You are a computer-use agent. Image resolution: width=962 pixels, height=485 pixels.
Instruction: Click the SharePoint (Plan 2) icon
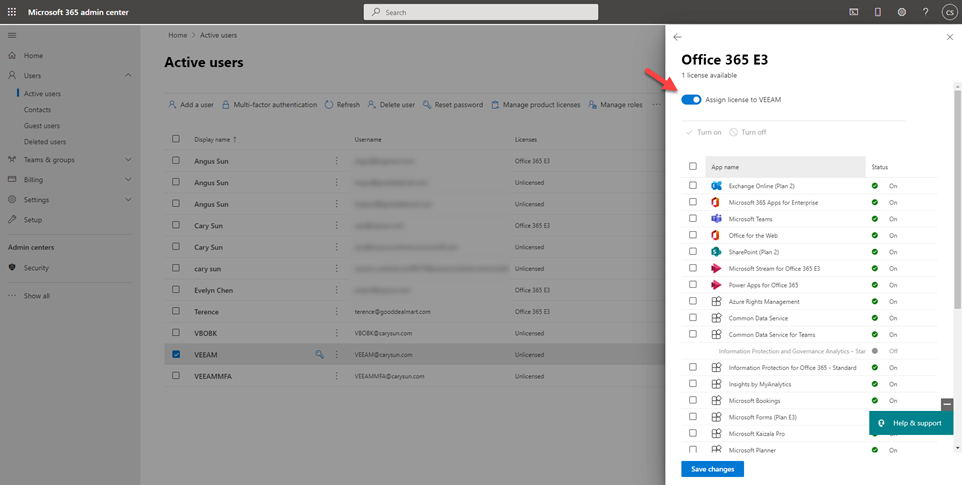click(715, 252)
